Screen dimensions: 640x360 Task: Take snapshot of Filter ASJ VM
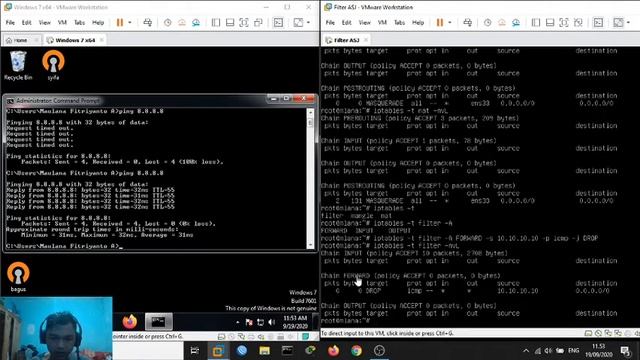(487, 22)
